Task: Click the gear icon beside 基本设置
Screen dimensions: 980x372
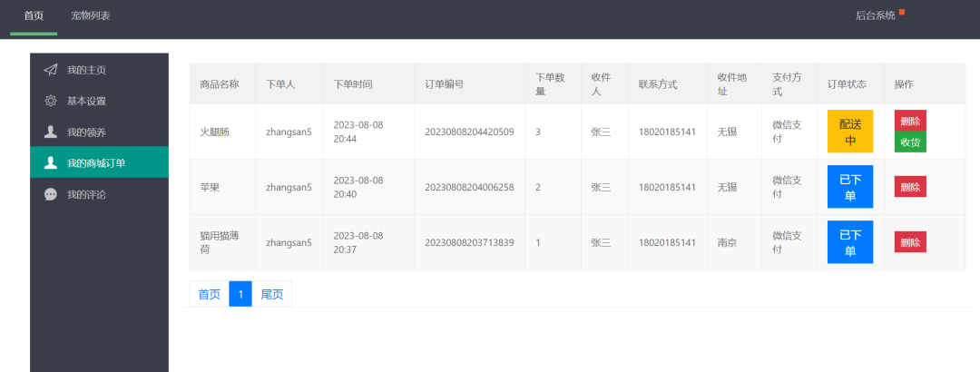Action: (51, 101)
